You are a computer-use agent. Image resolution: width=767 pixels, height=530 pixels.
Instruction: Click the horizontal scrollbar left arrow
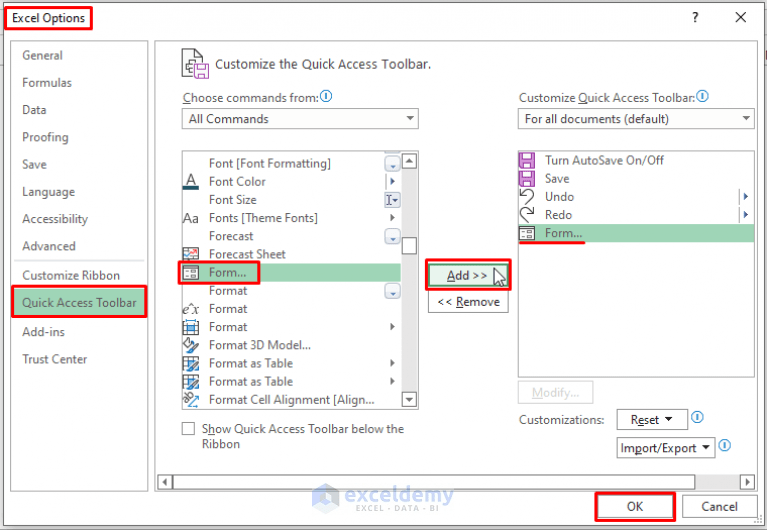tap(165, 482)
